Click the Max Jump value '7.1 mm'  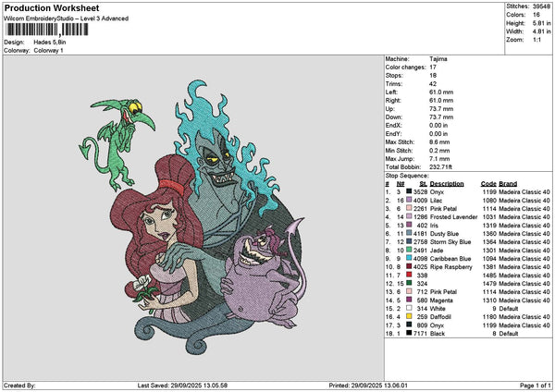click(x=439, y=159)
